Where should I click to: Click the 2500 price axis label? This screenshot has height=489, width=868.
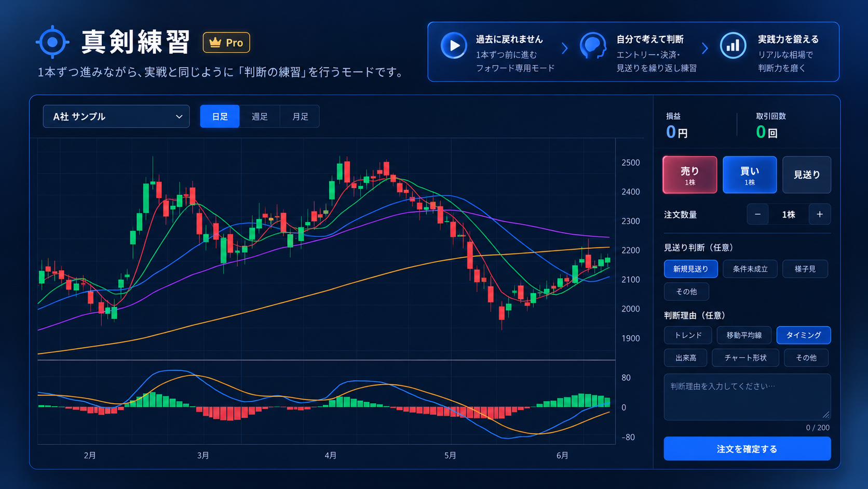631,163
